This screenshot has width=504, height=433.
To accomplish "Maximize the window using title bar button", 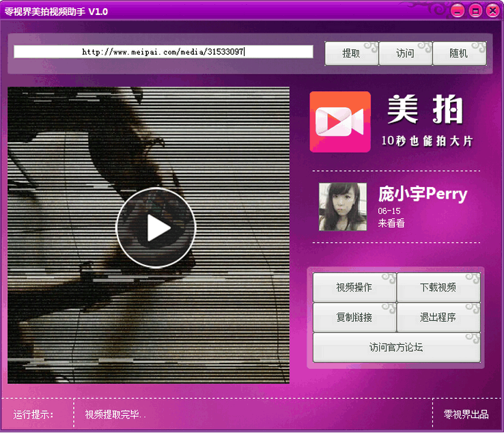I will (475, 11).
